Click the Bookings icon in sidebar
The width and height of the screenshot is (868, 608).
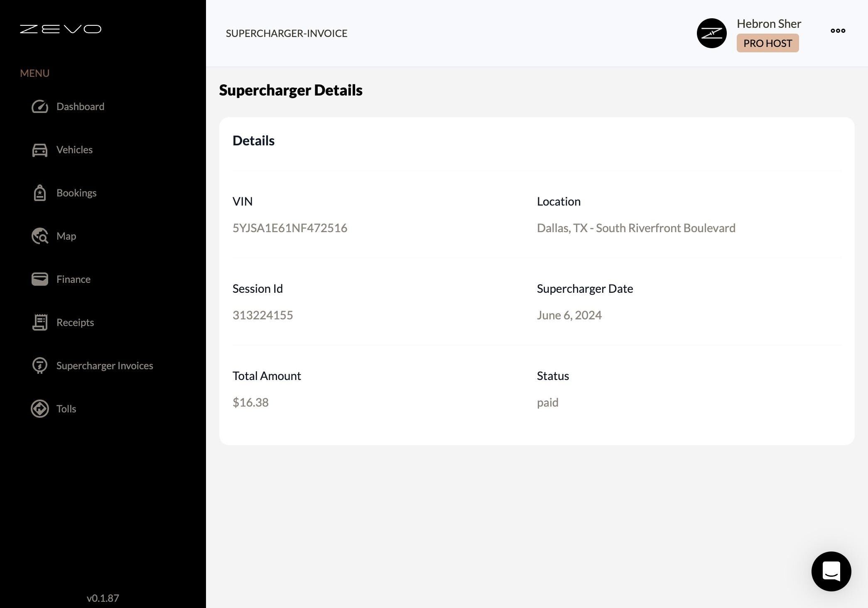pos(40,193)
